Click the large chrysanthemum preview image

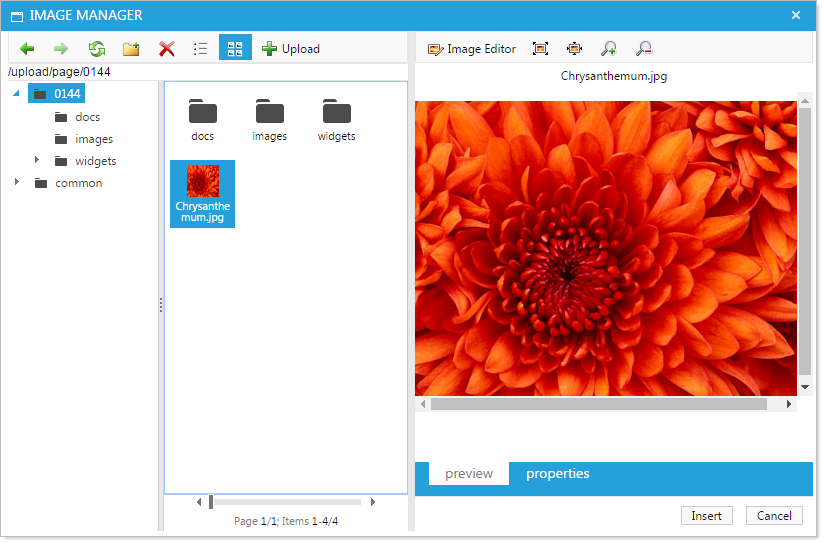605,248
